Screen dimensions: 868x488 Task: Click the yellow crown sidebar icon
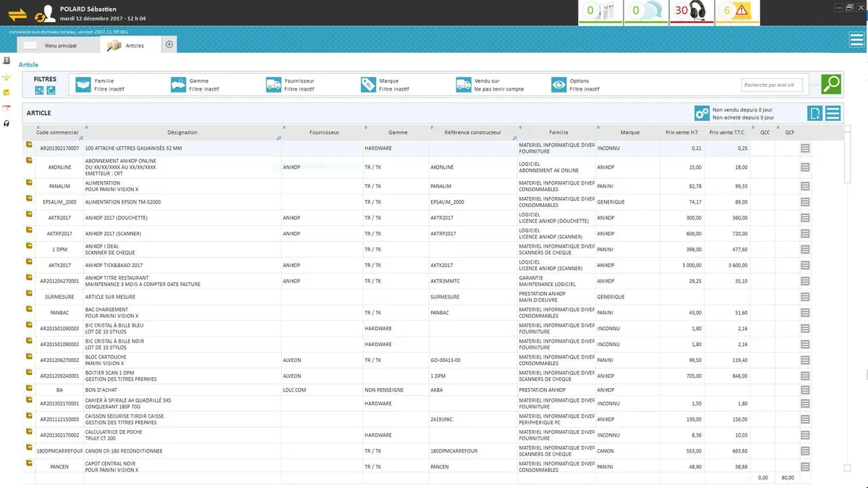[x=7, y=77]
